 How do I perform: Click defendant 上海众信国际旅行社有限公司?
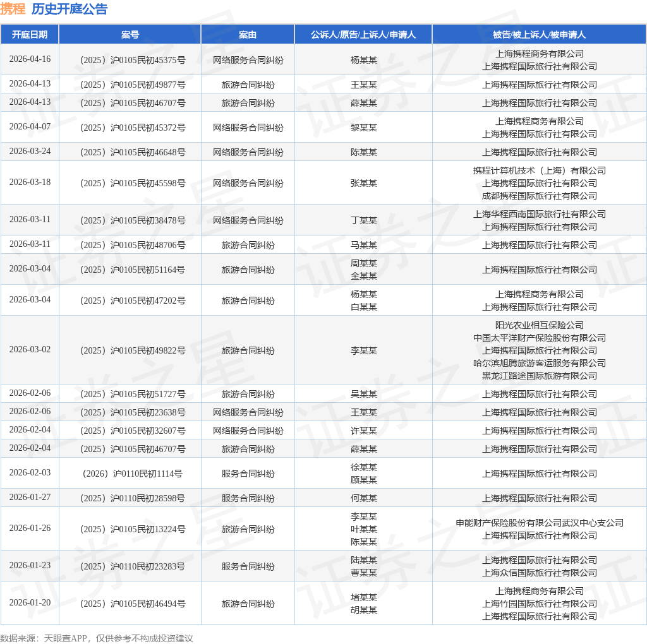tap(540, 573)
